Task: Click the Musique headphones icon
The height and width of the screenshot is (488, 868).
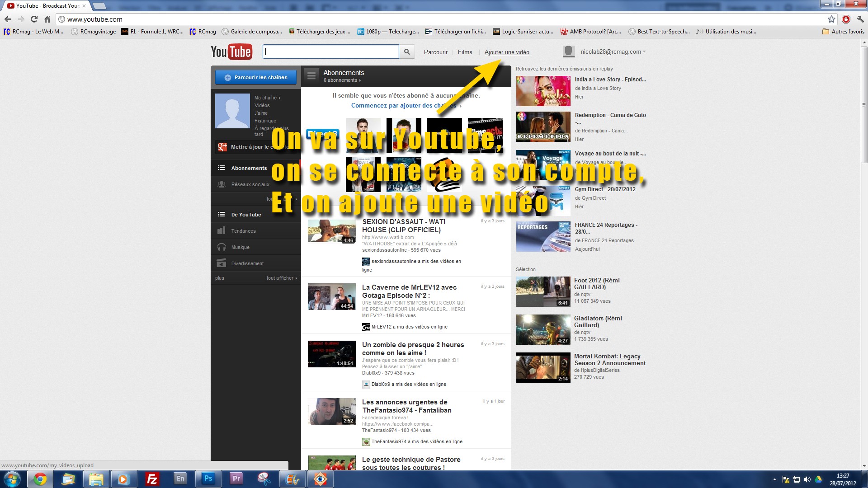Action: pos(221,247)
